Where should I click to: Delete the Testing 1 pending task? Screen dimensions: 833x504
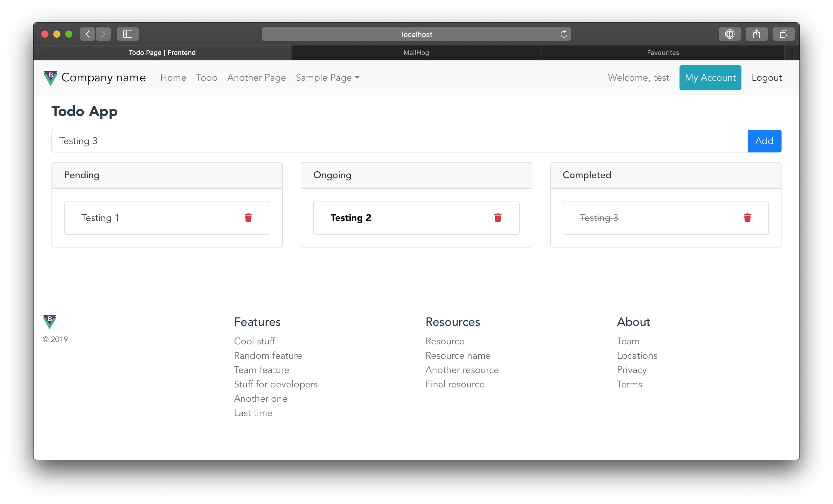248,218
